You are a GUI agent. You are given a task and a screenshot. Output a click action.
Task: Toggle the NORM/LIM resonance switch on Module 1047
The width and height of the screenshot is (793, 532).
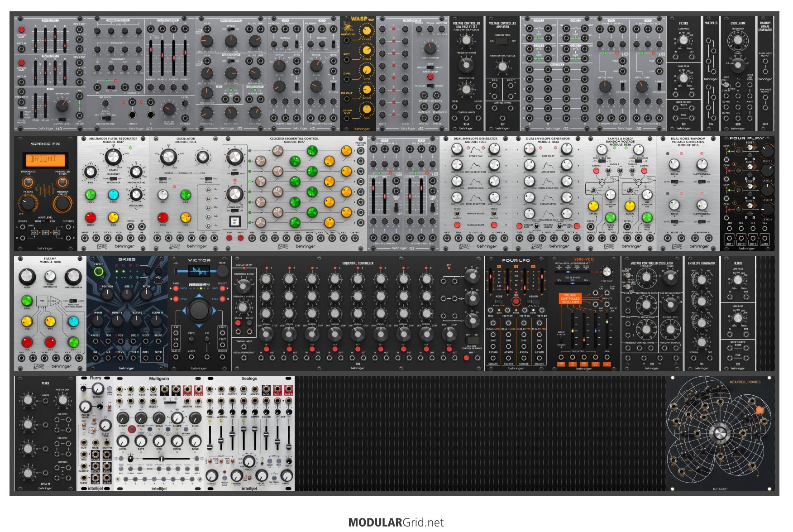[x=114, y=179]
